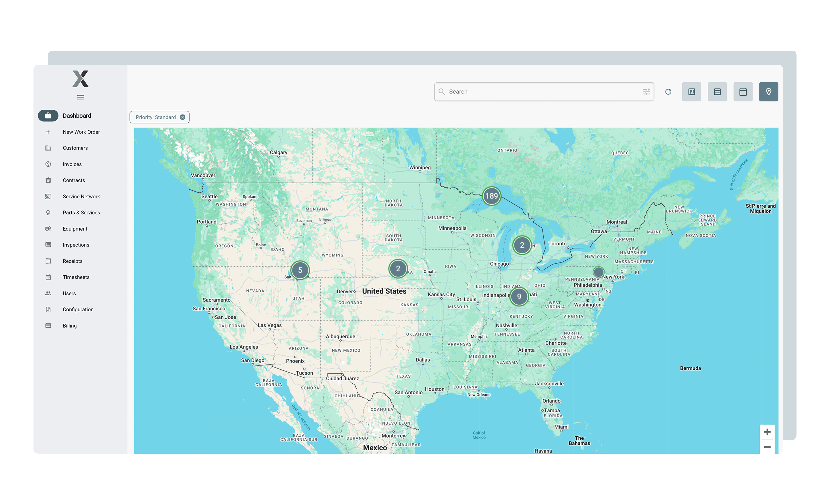Image resolution: width=830 pixels, height=504 pixels.
Task: Select the Invoices dollar icon
Action: pyautogui.click(x=48, y=164)
